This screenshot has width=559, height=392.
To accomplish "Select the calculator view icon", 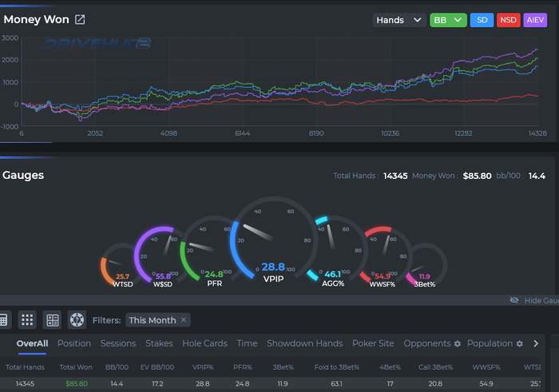I will tap(3, 319).
